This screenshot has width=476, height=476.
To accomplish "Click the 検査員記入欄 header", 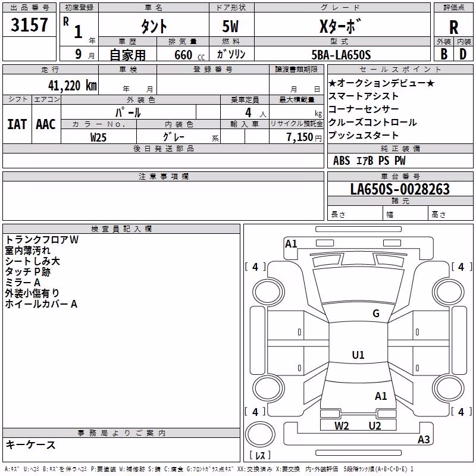I will pyautogui.click(x=121, y=229).
